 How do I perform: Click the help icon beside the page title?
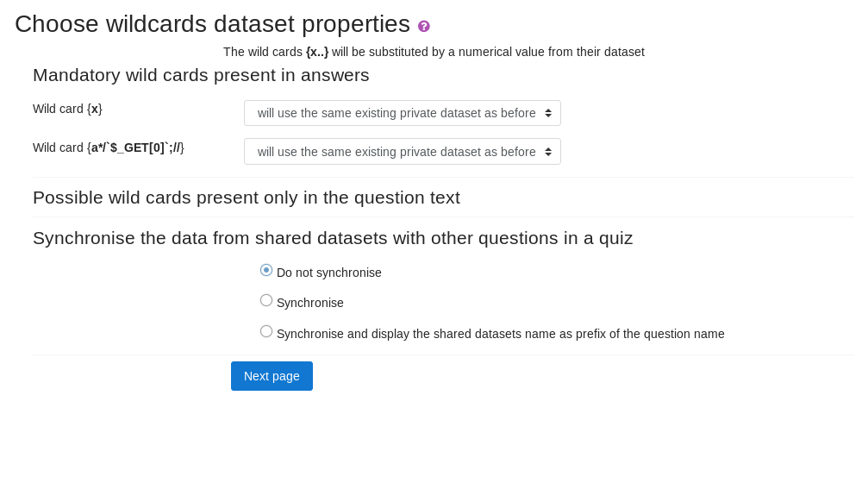[x=424, y=26]
